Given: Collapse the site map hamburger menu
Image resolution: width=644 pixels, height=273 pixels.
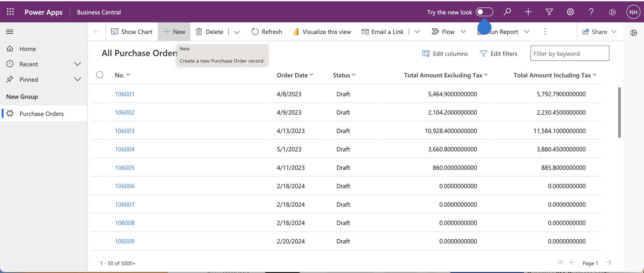Looking at the screenshot, I should (10, 32).
